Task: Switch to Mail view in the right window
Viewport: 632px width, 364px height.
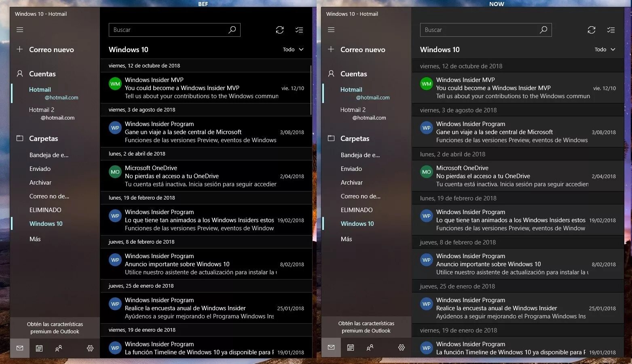Action: [331, 347]
